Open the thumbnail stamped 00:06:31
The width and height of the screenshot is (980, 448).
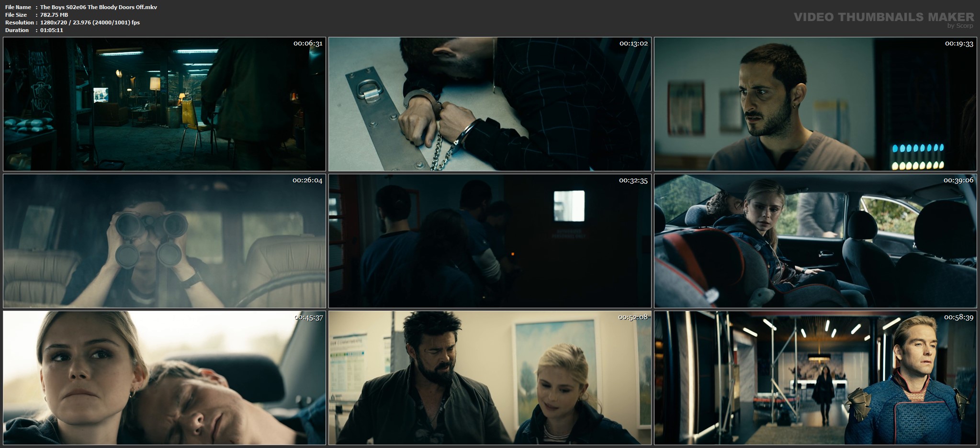coord(164,104)
